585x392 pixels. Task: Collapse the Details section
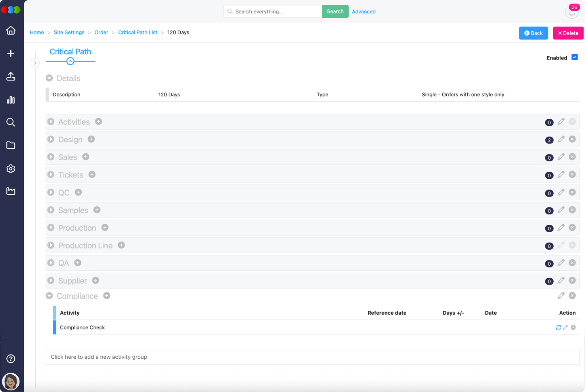[x=49, y=78]
